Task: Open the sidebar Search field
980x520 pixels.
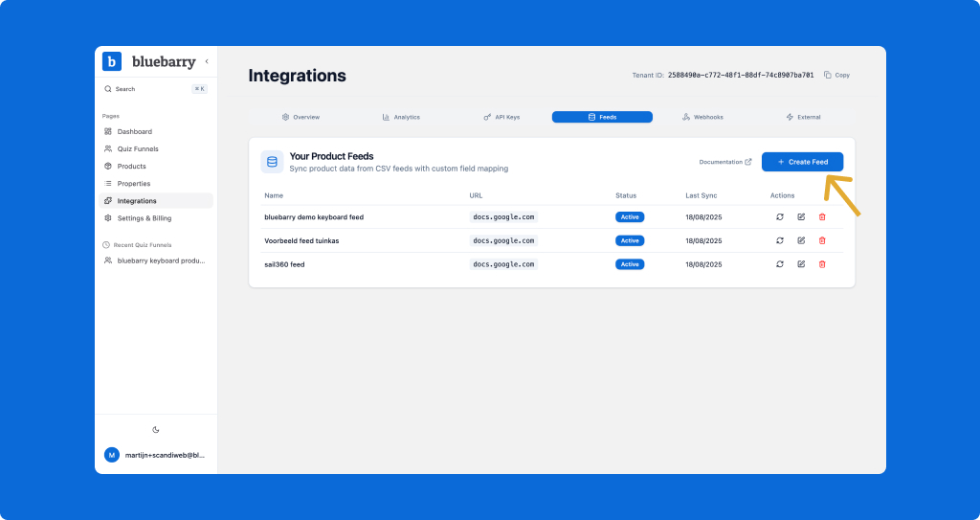Action: pos(153,89)
